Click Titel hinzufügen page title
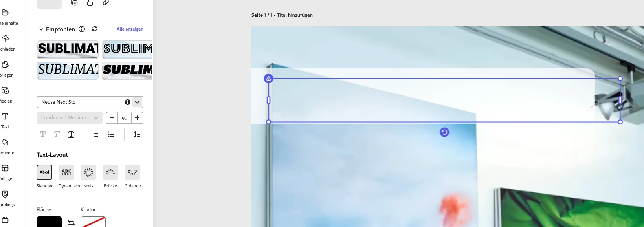This screenshot has width=644, height=227. 295,15
